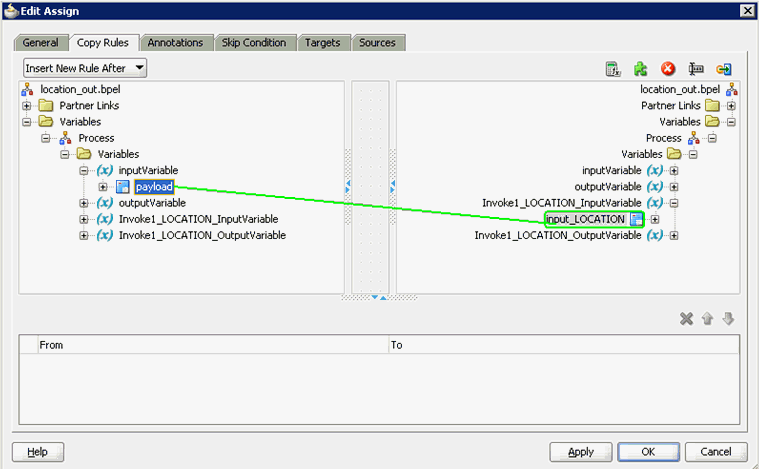
Task: Select payload label in left tree
Action: pyautogui.click(x=154, y=186)
